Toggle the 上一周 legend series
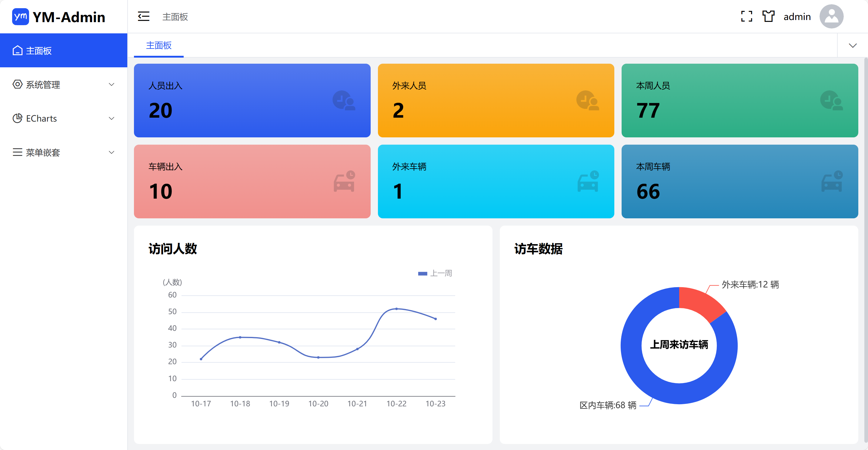Viewport: 868px width, 450px height. click(435, 274)
